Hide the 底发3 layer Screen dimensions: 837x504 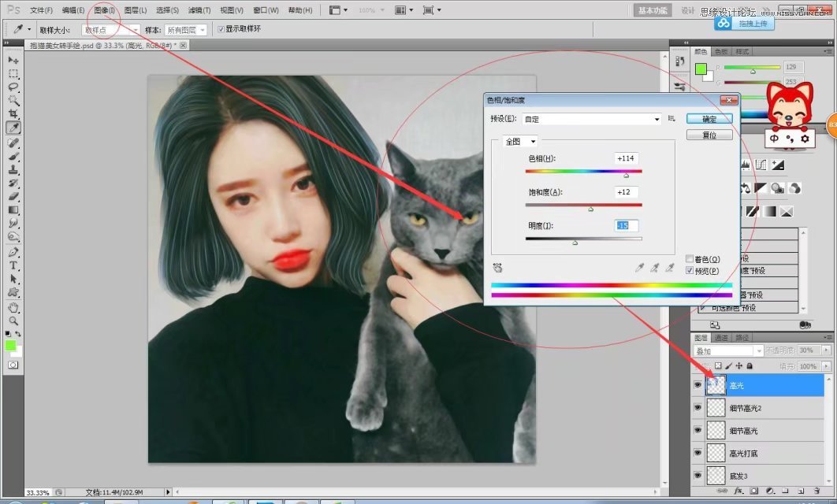point(697,475)
